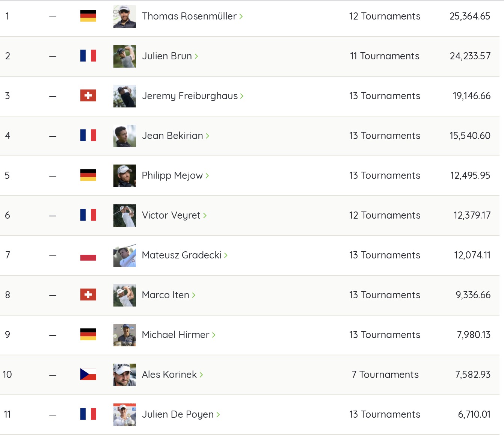Click Marco Iten's player photo

[x=125, y=295]
